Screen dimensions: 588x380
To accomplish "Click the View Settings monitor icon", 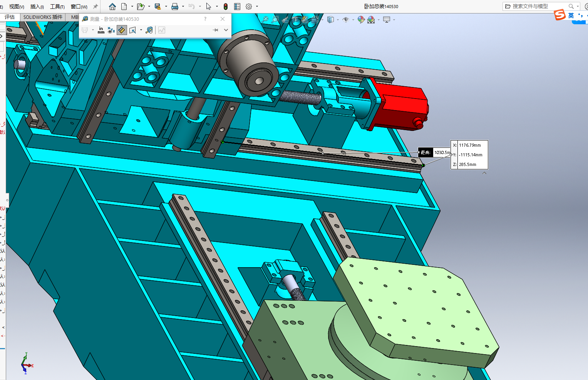I will pos(387,19).
